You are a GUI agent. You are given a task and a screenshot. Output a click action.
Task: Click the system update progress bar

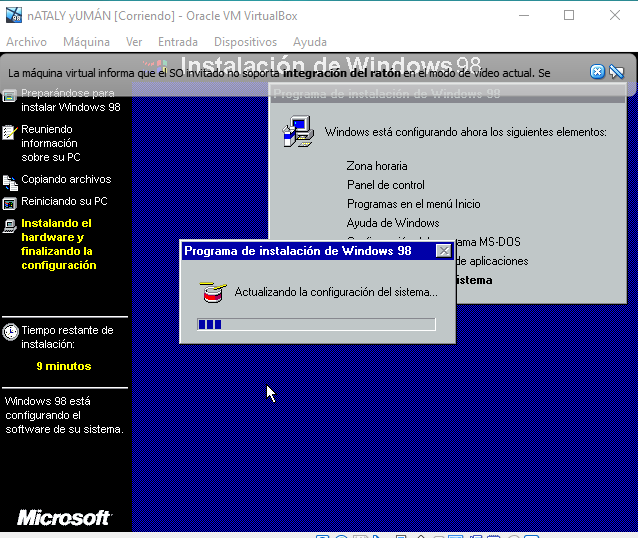316,324
